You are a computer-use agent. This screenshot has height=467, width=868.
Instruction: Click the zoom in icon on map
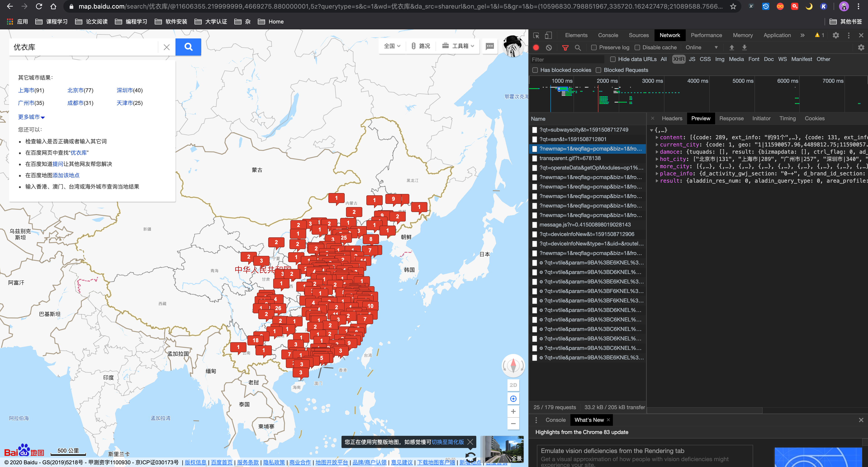click(512, 411)
